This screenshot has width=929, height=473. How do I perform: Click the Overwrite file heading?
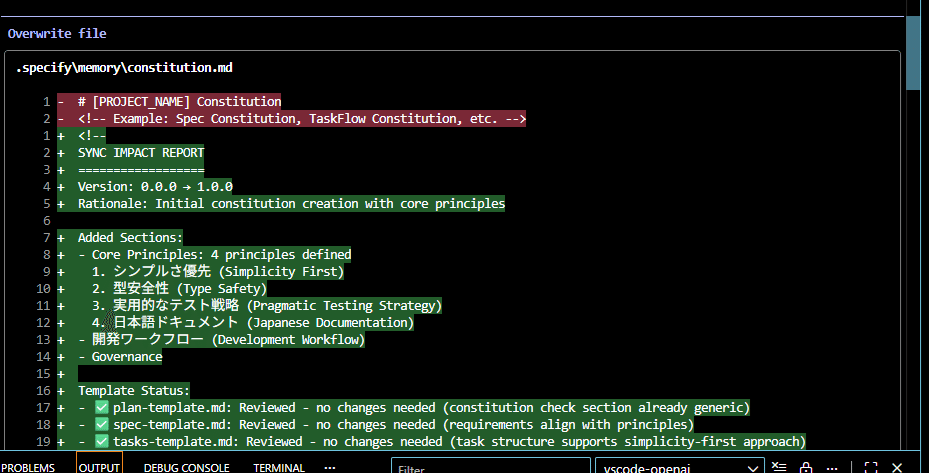click(x=57, y=33)
